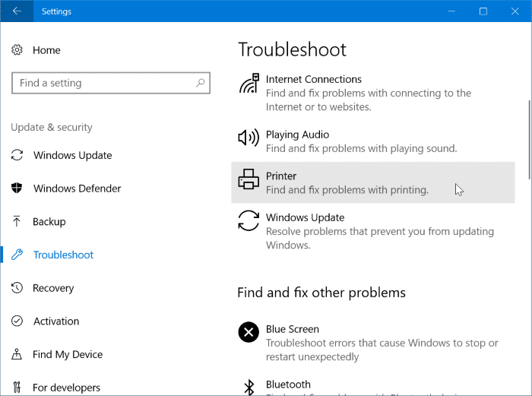Click inside the Find a setting search box
Screen dimensions: 532x396
(111, 83)
